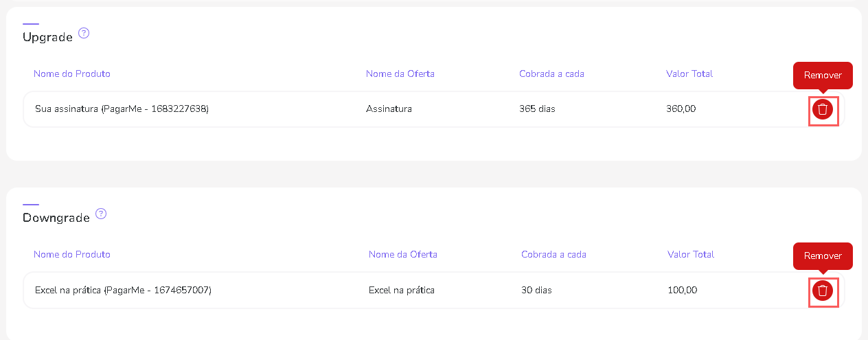Click the 30 dias billing period cell
The width and height of the screenshot is (868, 340).
[536, 290]
